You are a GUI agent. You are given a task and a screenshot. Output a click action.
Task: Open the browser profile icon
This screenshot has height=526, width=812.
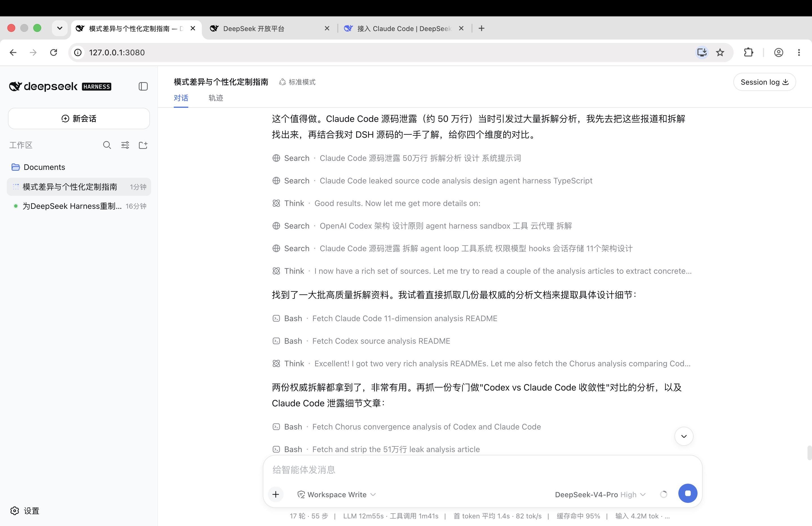pos(778,52)
